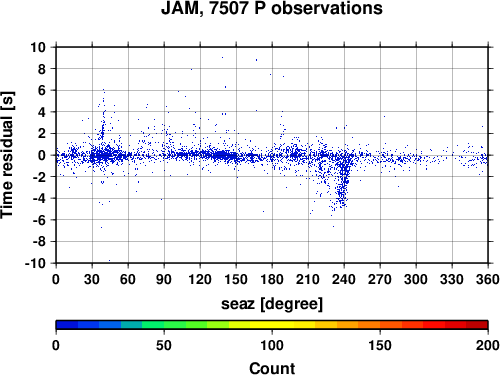Click the colorbar tick label '50'

[x=164, y=345]
